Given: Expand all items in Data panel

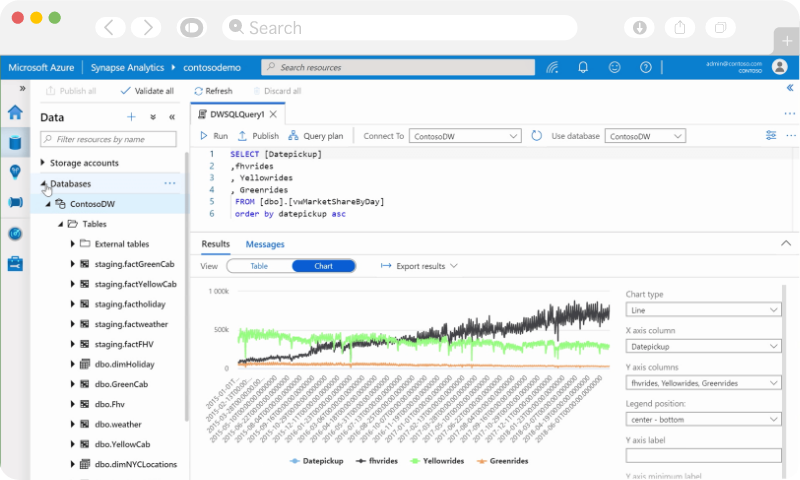Looking at the screenshot, I should (x=153, y=117).
